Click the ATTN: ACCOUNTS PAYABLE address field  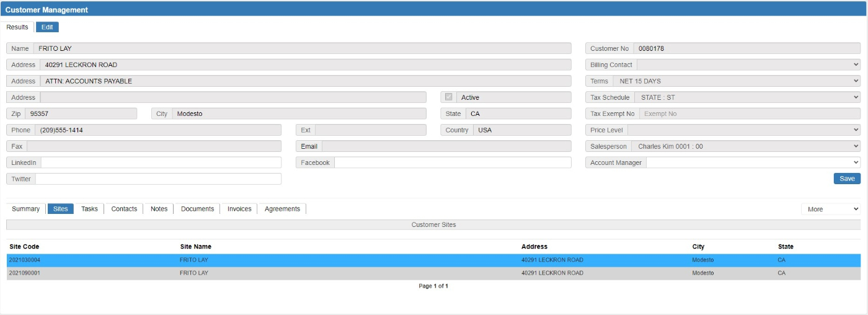tap(306, 81)
